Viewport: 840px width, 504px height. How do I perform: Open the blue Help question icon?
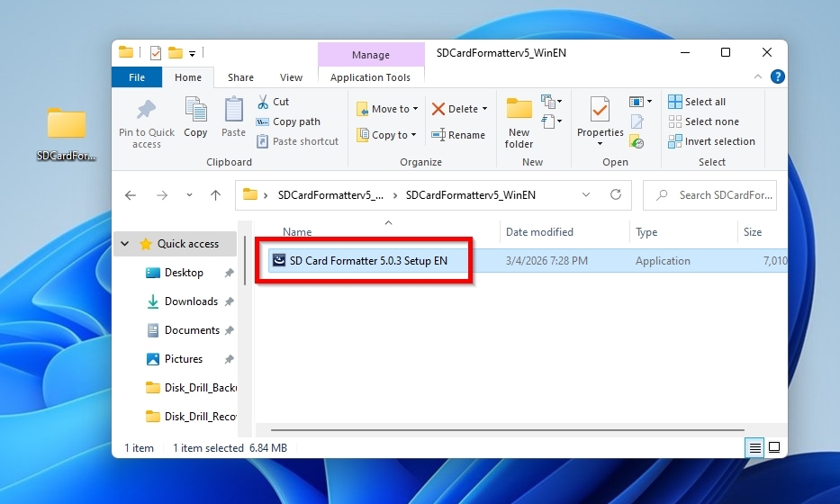coord(777,76)
